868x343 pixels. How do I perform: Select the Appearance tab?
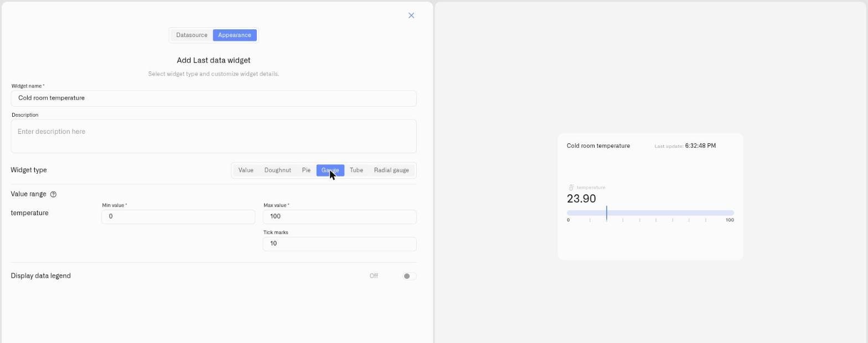235,35
